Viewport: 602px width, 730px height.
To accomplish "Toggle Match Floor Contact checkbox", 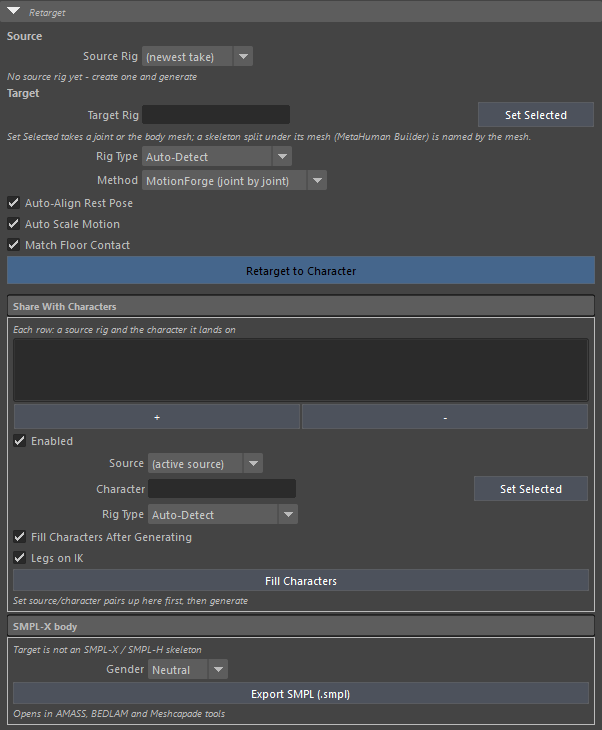I will [14, 245].
